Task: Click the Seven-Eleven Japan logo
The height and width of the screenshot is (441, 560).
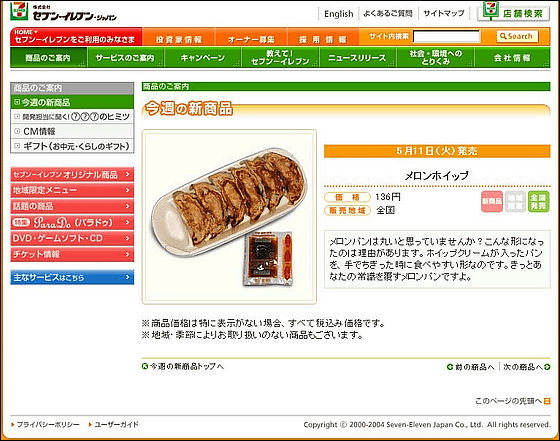Action: 64,12
